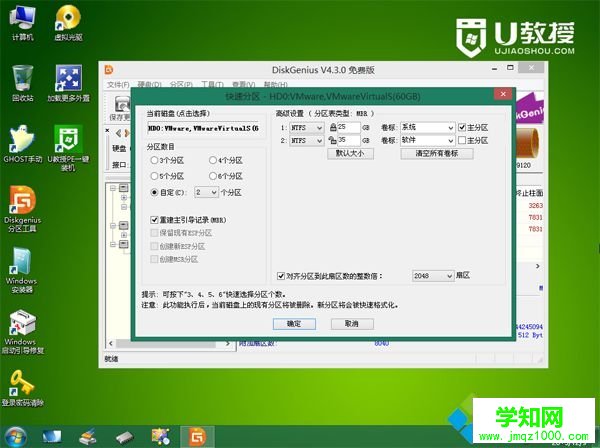Image resolution: width=600 pixels, height=448 pixels.
Task: Select the 自定 custom partition radio
Action: (x=154, y=192)
